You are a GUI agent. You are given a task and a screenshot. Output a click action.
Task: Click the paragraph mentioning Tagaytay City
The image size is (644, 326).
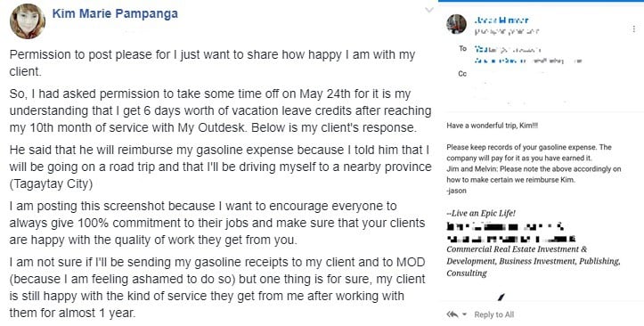pyautogui.click(x=220, y=167)
